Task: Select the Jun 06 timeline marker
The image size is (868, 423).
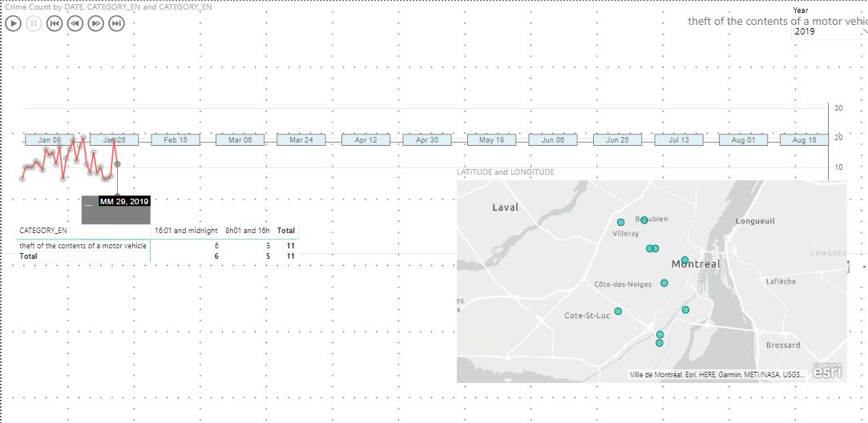Action: (552, 140)
